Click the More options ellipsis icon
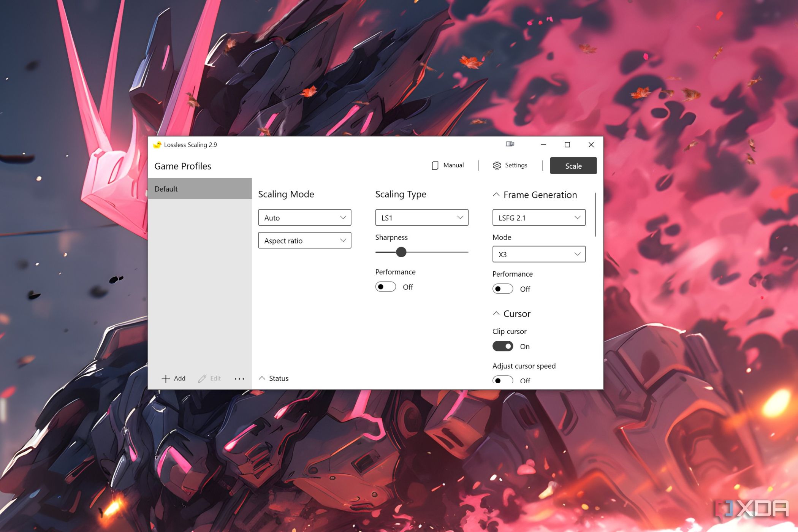This screenshot has height=532, width=798. (x=241, y=379)
